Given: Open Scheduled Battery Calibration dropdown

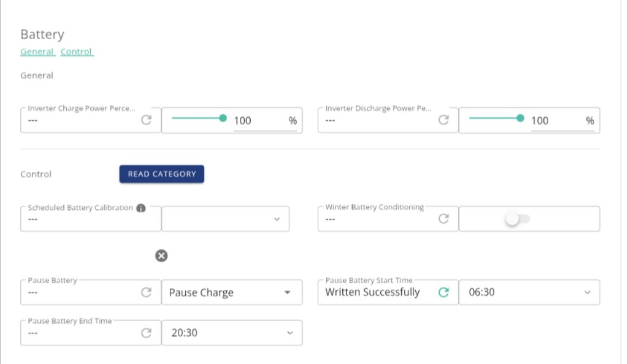Looking at the screenshot, I should [x=225, y=219].
